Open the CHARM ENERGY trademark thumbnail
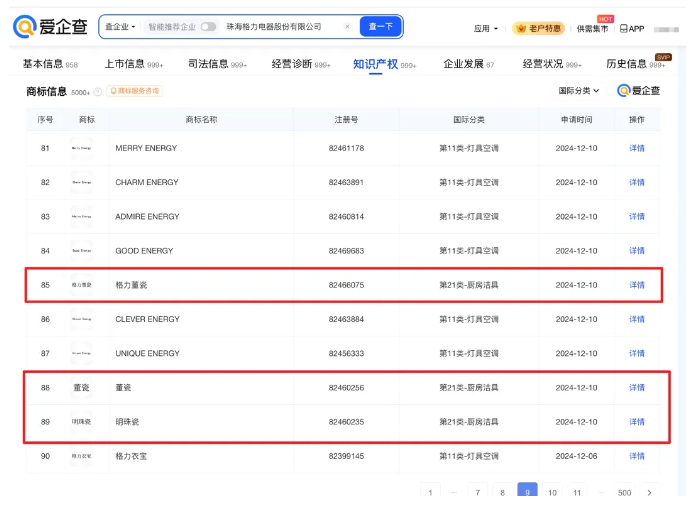Viewport: 696px width, 508px height. pos(81,182)
